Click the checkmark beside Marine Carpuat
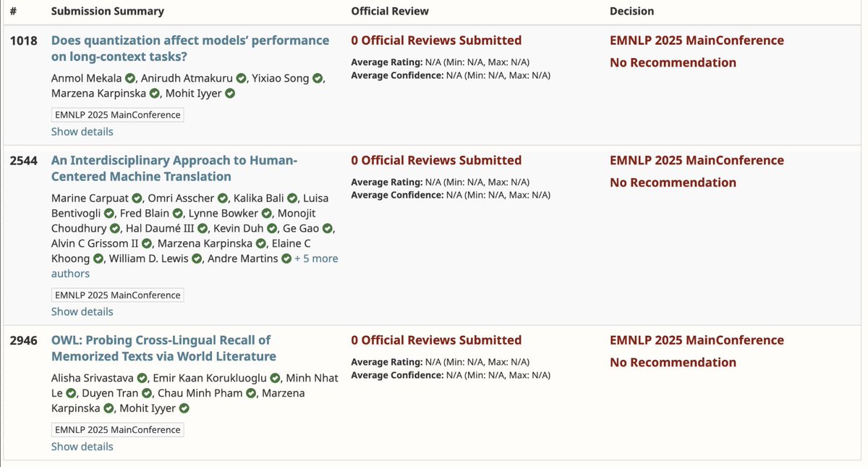Viewport: 868px width, 467px height. click(137, 198)
